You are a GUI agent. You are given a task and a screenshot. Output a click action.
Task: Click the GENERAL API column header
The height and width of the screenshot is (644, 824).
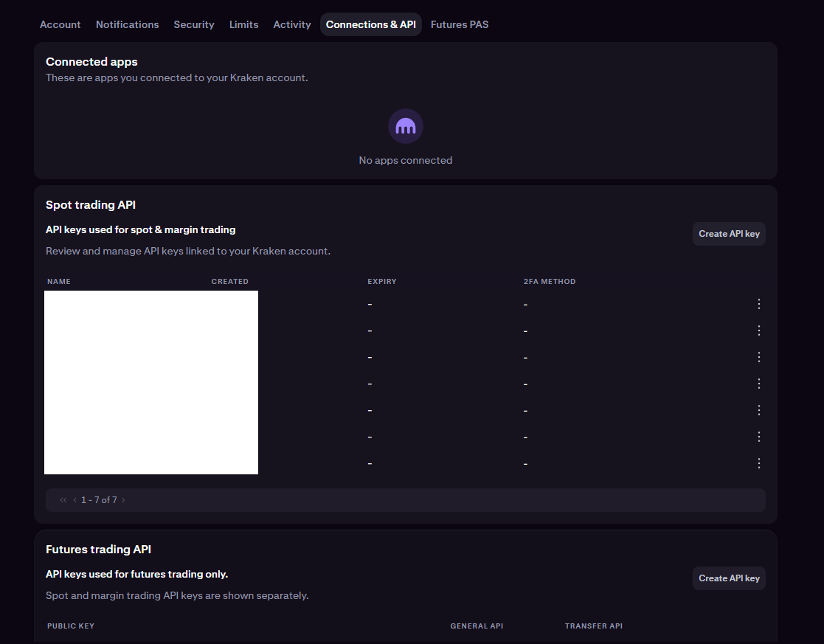pos(477,626)
